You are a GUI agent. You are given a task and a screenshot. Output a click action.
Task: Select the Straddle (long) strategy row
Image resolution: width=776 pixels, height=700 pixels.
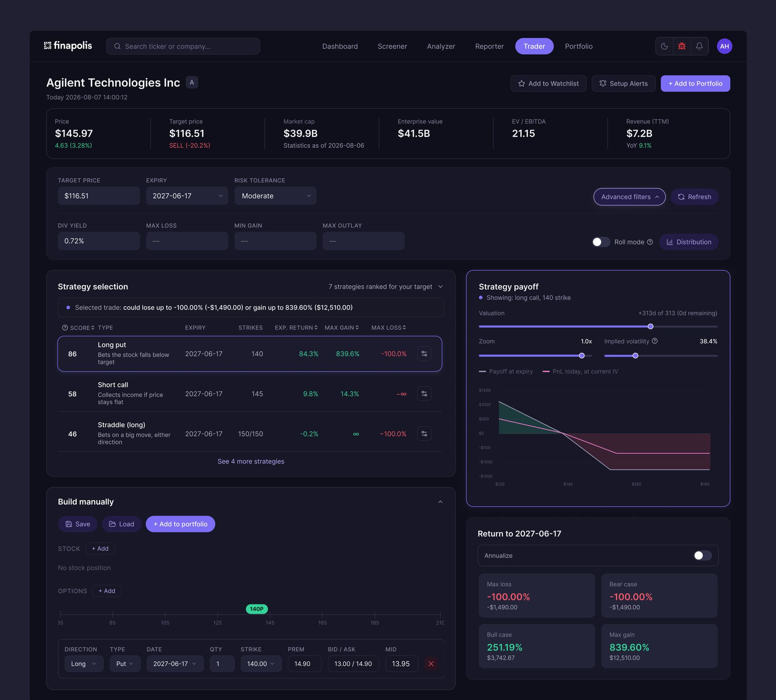coord(250,434)
